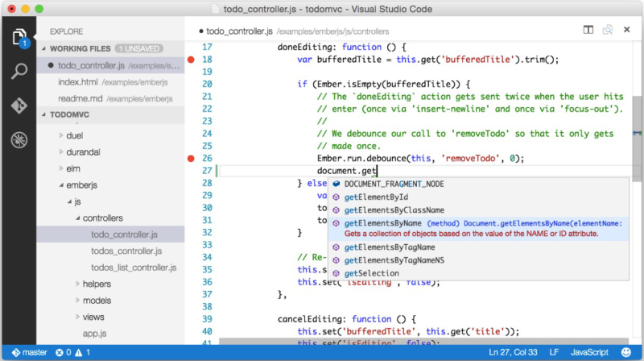Open todo_controller.js in Working Files
This screenshot has width=644, height=361.
pos(110,65)
